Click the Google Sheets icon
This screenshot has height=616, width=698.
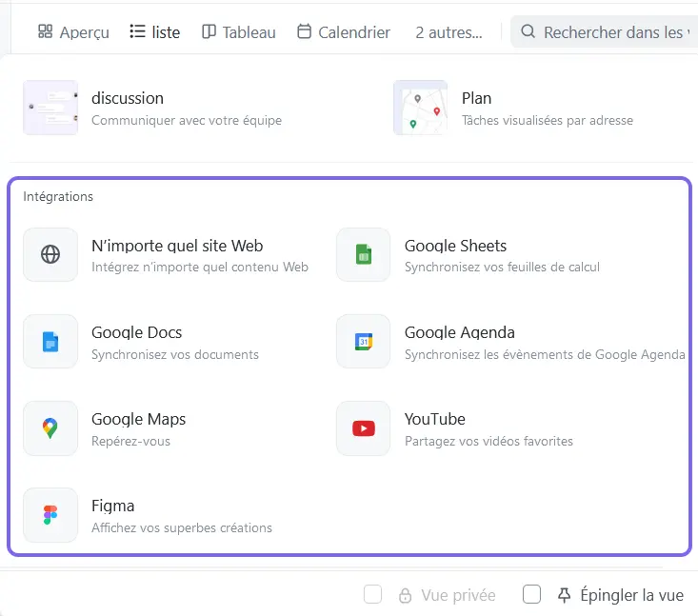[x=363, y=254]
